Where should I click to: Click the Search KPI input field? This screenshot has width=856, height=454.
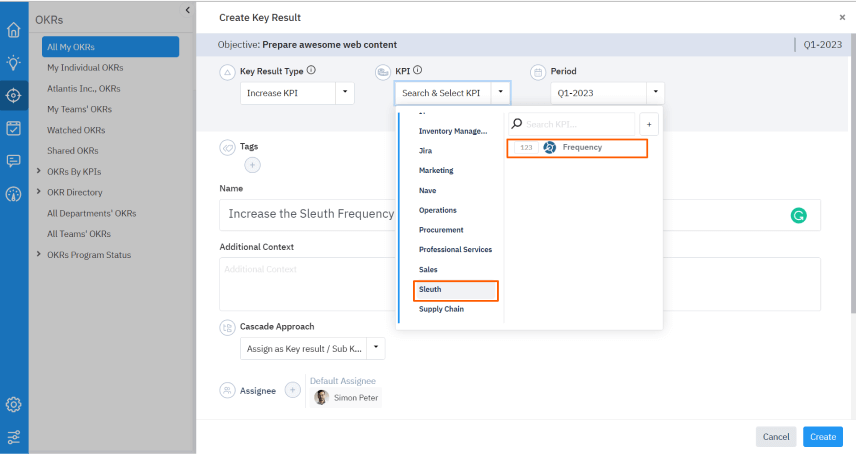point(571,124)
